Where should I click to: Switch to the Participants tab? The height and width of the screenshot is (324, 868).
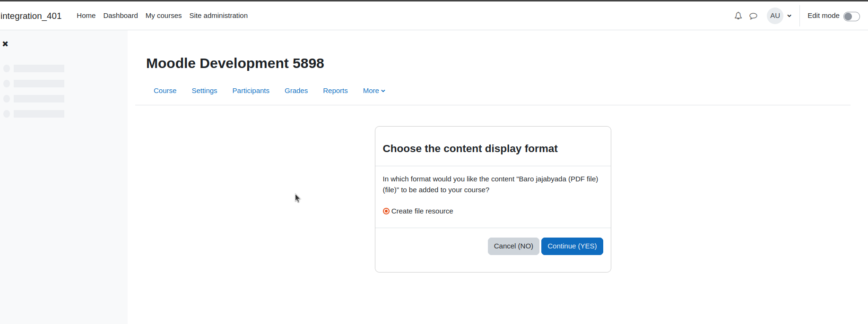(x=251, y=91)
